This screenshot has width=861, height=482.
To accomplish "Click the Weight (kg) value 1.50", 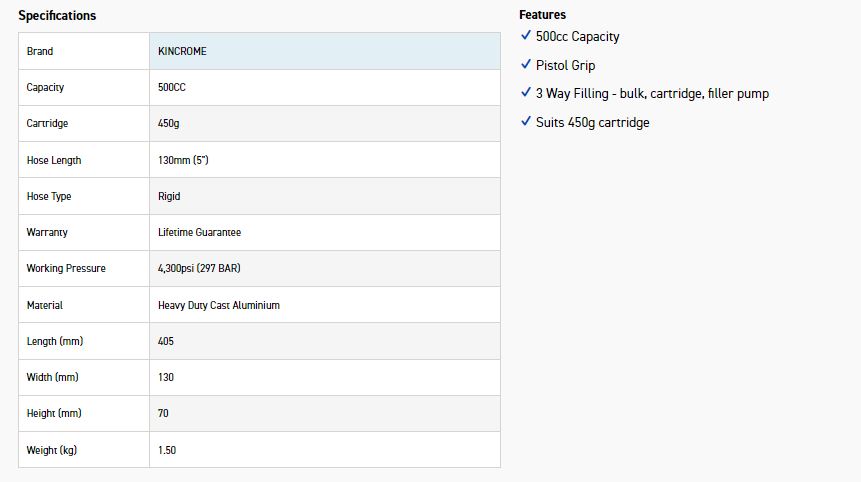I will [167, 450].
